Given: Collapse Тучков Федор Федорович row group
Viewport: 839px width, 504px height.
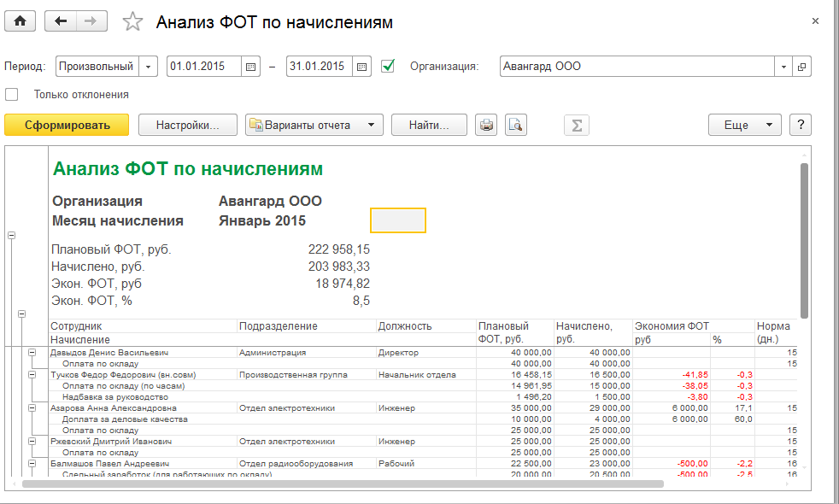Looking at the screenshot, I should pos(32,374).
